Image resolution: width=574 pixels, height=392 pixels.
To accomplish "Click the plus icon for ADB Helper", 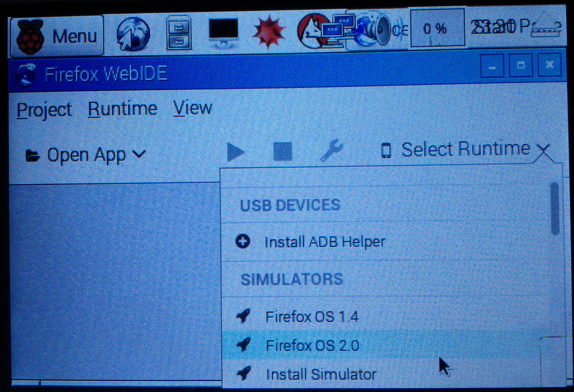I will point(243,241).
